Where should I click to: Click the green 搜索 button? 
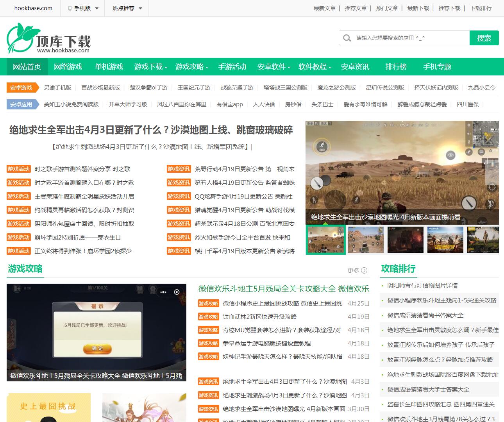[x=484, y=38]
